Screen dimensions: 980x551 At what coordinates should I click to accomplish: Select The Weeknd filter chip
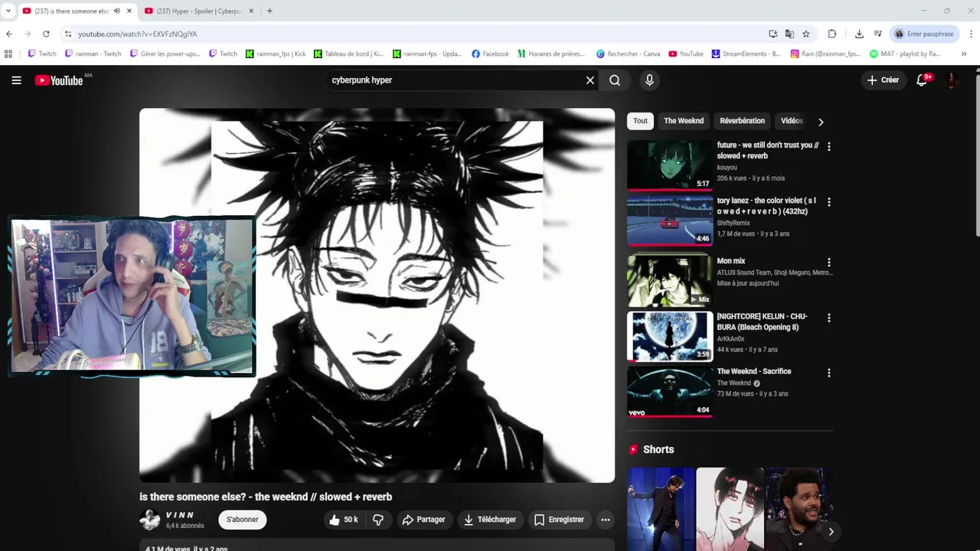684,121
